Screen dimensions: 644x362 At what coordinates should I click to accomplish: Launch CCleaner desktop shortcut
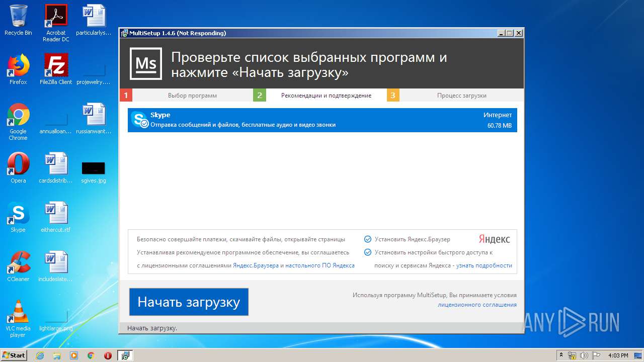click(18, 266)
